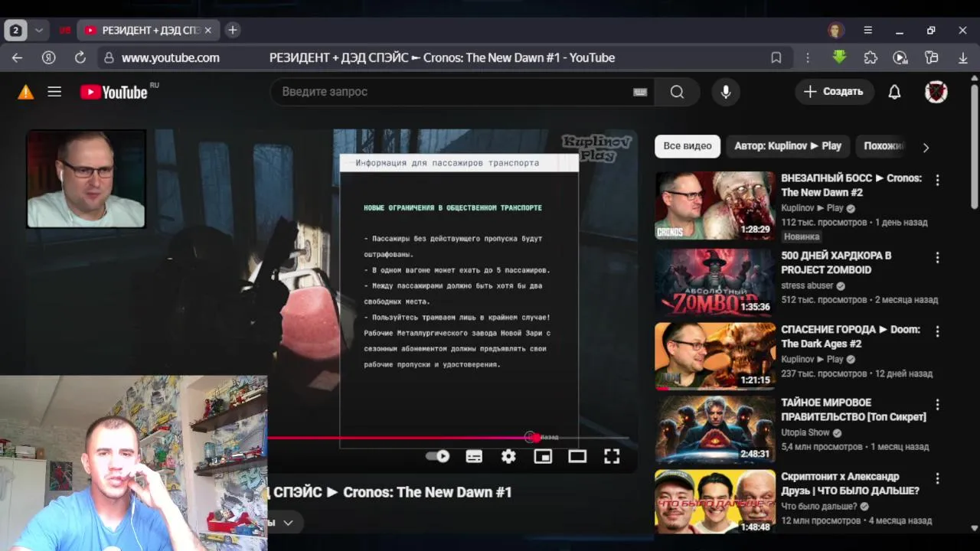Open ВНЕЗАПНЫЙ БОСС Cronos #2 thumbnail
The width and height of the screenshot is (980, 551).
715,205
